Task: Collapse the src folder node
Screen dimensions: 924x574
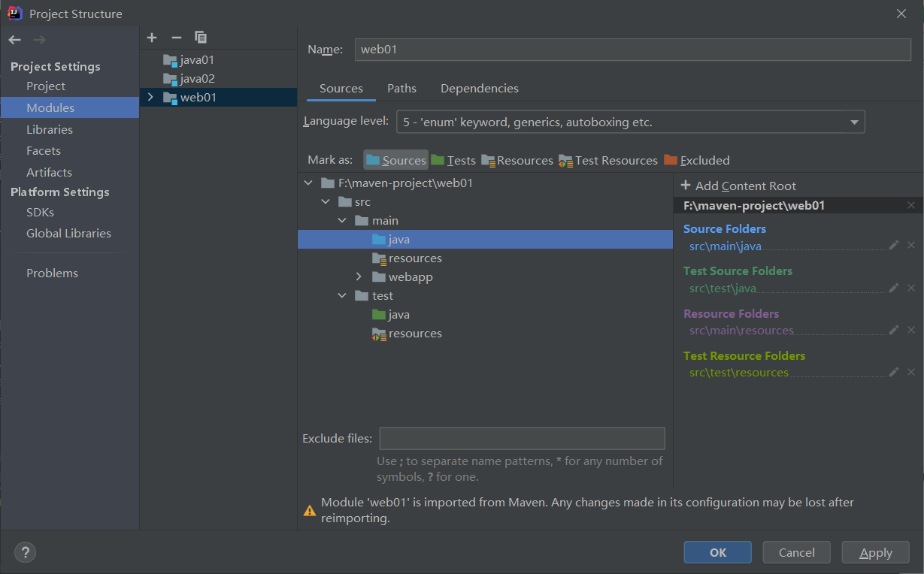Action: click(x=326, y=201)
